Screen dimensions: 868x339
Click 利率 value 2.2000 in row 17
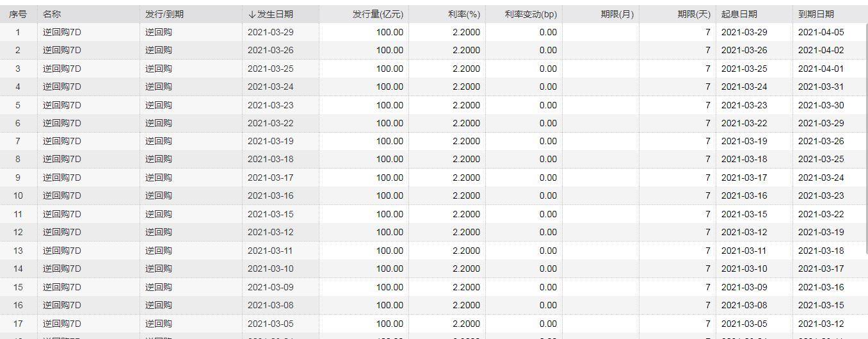click(466, 324)
